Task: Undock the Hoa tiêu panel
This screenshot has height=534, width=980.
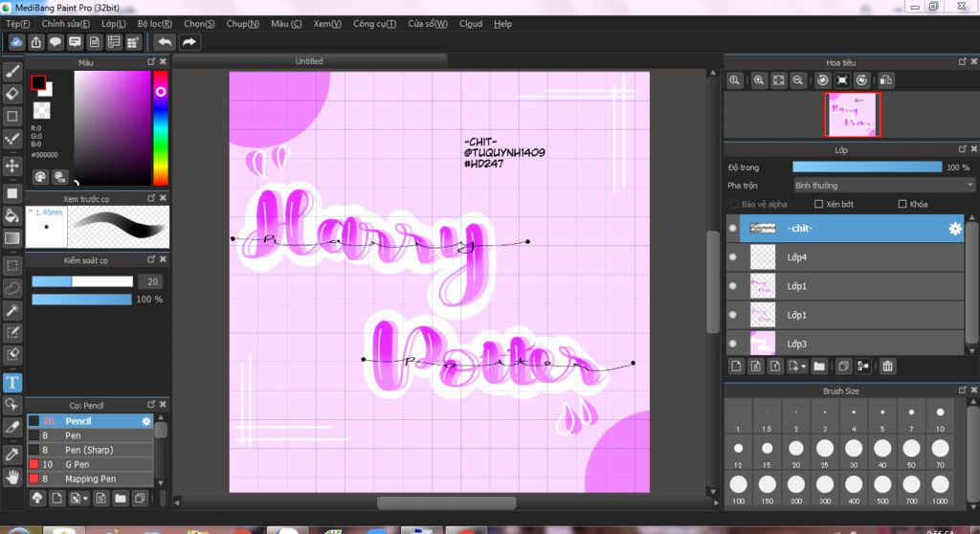Action: click(x=963, y=62)
